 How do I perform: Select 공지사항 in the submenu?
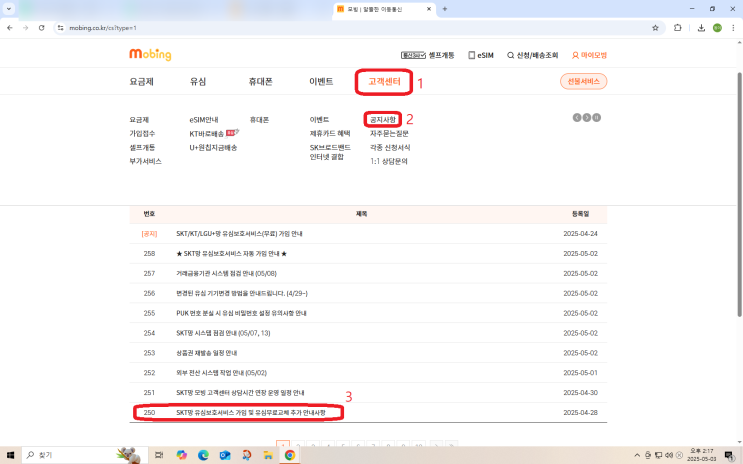[x=383, y=119]
